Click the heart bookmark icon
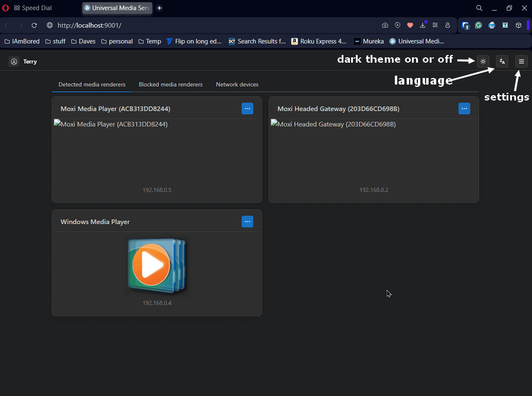Screen dimensions: 532x396 tap(410, 25)
